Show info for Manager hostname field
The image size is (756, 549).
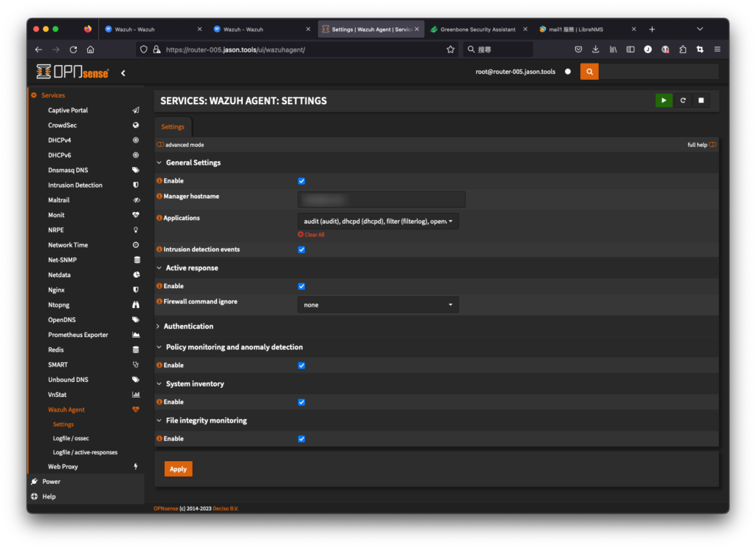pos(159,197)
